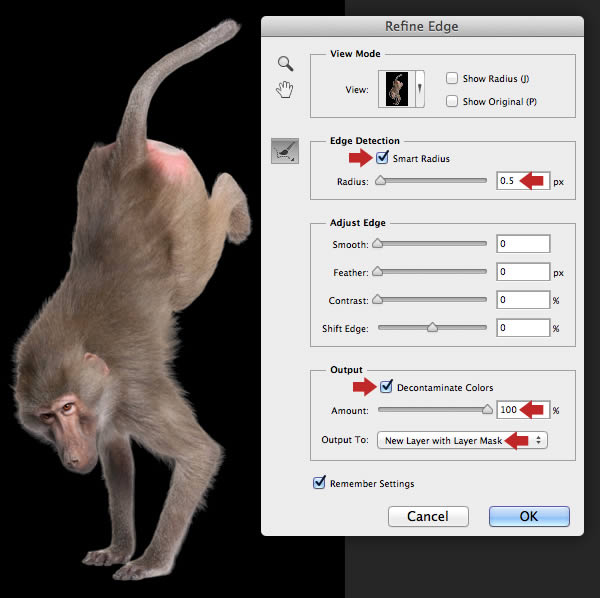Toggle the Decontaminate Colors checkbox

click(x=386, y=386)
